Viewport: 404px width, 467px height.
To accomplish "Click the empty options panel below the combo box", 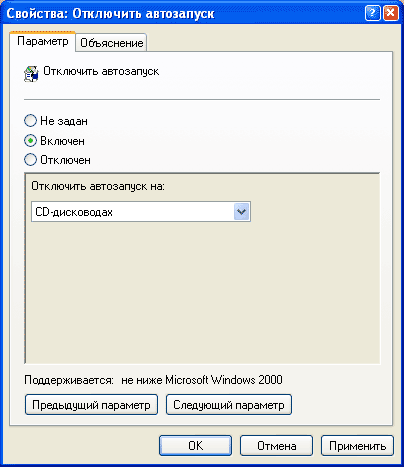I will 203,293.
